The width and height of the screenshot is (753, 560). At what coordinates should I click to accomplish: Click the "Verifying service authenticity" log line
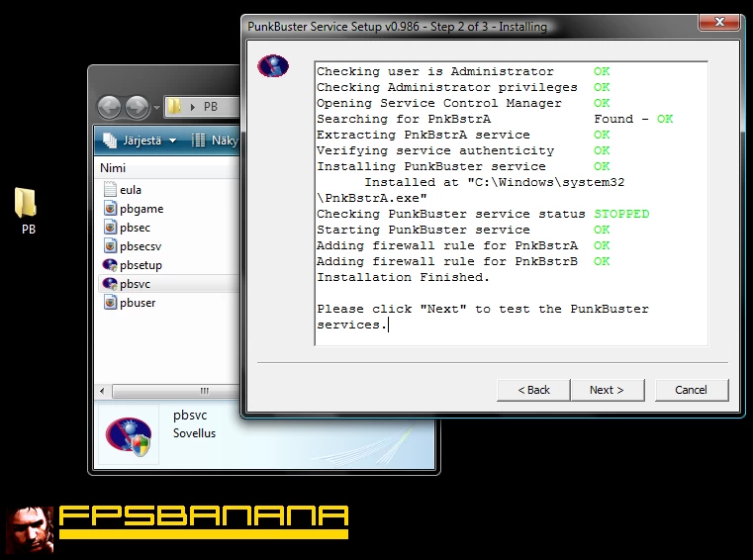point(435,150)
